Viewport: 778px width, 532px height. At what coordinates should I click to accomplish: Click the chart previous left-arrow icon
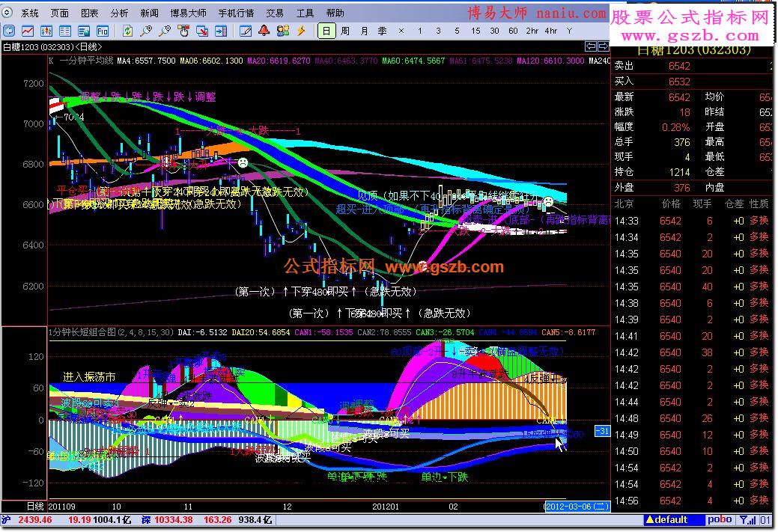coord(591,46)
